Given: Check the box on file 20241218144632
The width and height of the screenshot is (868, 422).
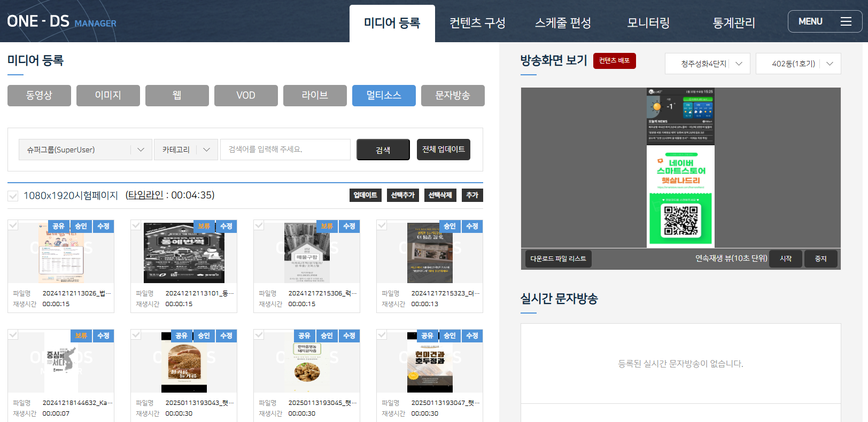Looking at the screenshot, I should [13, 334].
